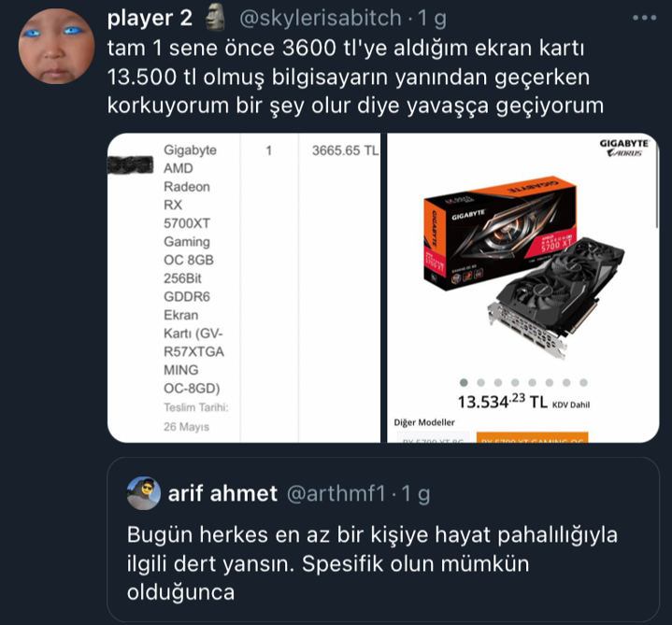This screenshot has width=672, height=625.
Task: Select the last carousel dot indicator
Action: (583, 382)
